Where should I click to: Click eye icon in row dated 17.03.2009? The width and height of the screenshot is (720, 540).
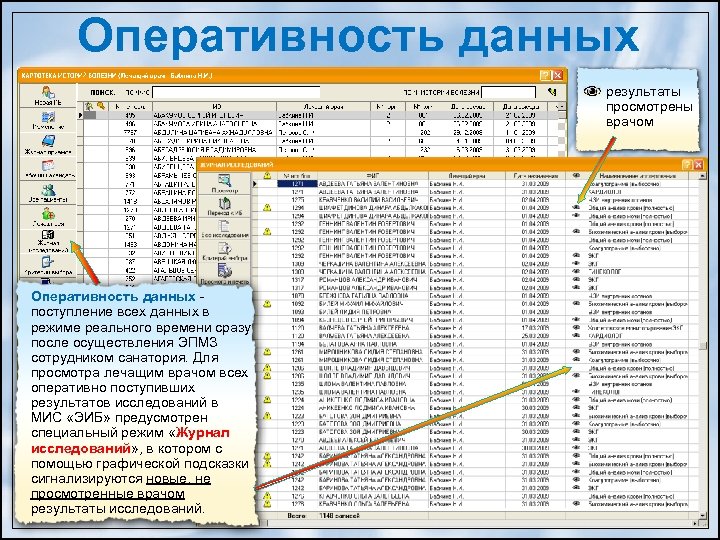[x=576, y=327]
